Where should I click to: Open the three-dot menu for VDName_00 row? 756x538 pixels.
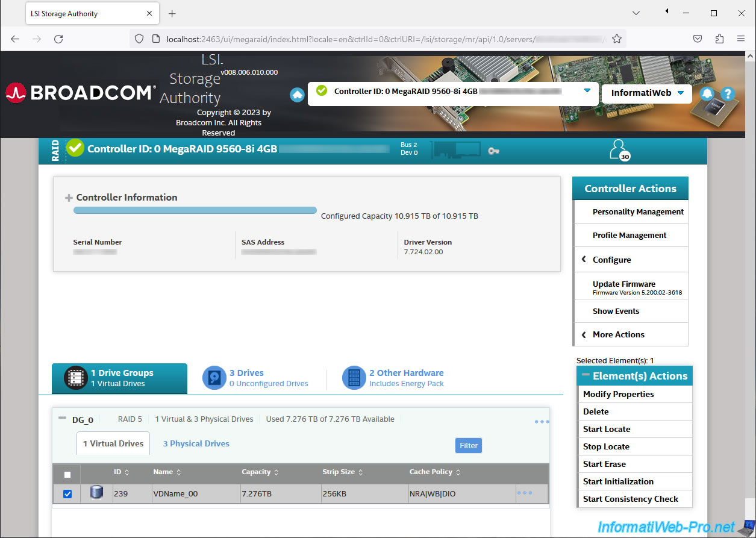pos(524,493)
